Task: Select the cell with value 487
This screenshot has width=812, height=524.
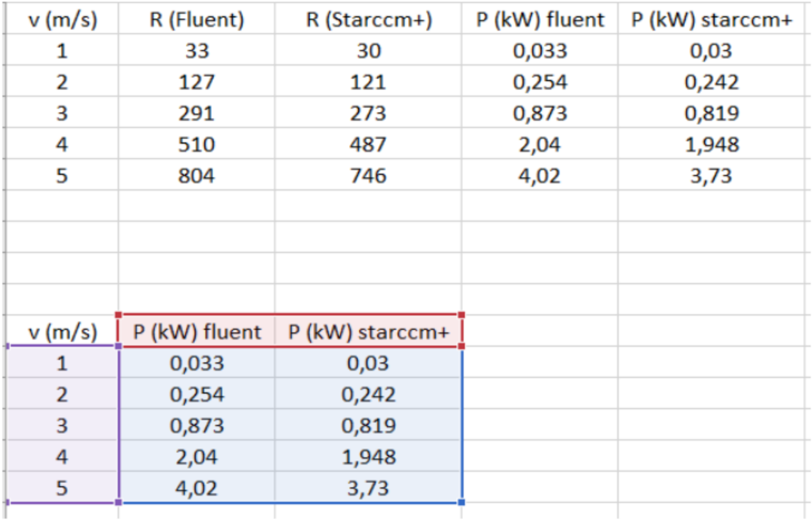Action: point(368,144)
